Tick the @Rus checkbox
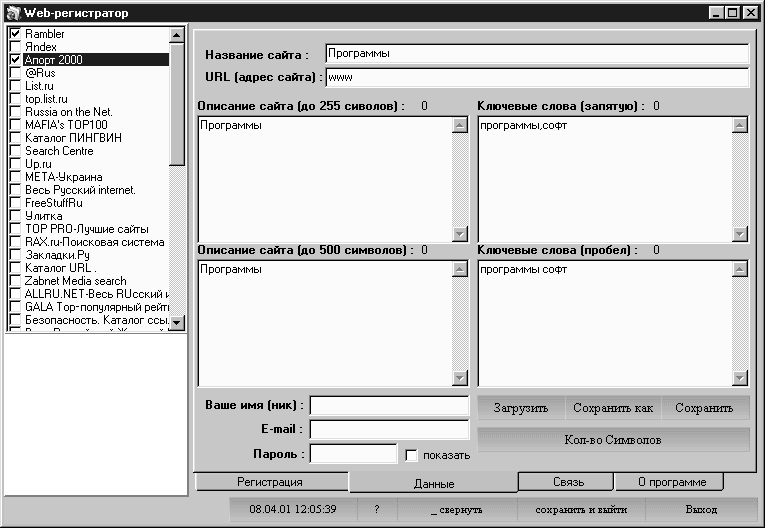This screenshot has width=765, height=528. 15,73
